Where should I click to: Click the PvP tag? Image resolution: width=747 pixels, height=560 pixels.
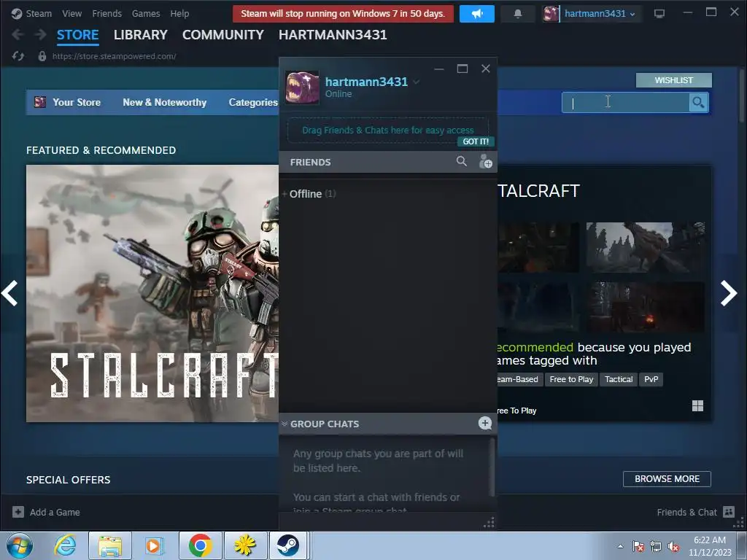(x=651, y=379)
